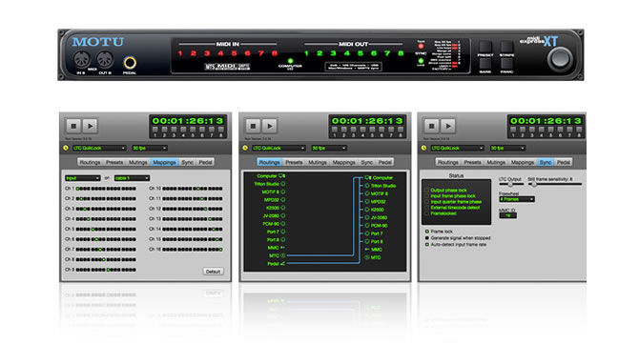This screenshot has width=639, height=364.
Task: Click the yellow clock icon in Sync window
Action: point(424,148)
